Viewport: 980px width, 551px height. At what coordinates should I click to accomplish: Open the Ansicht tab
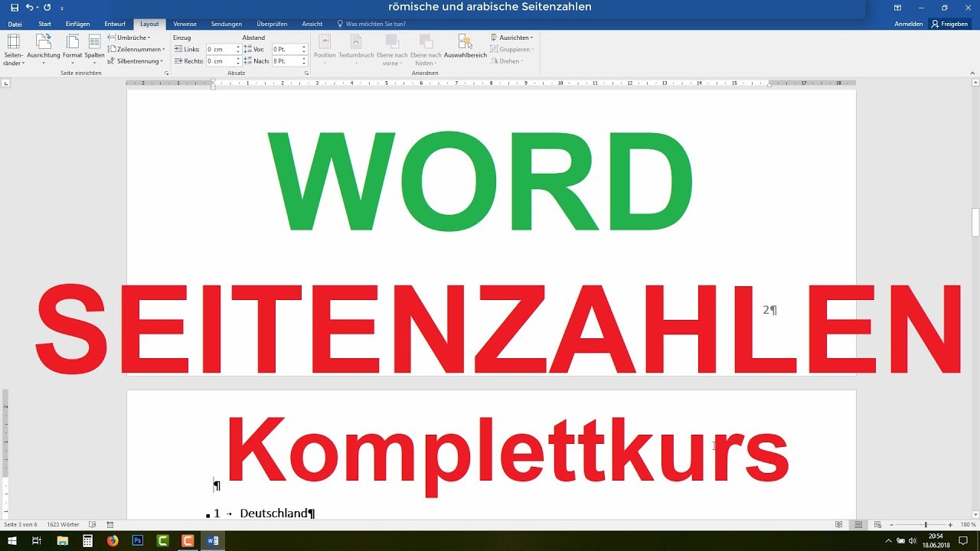[312, 24]
